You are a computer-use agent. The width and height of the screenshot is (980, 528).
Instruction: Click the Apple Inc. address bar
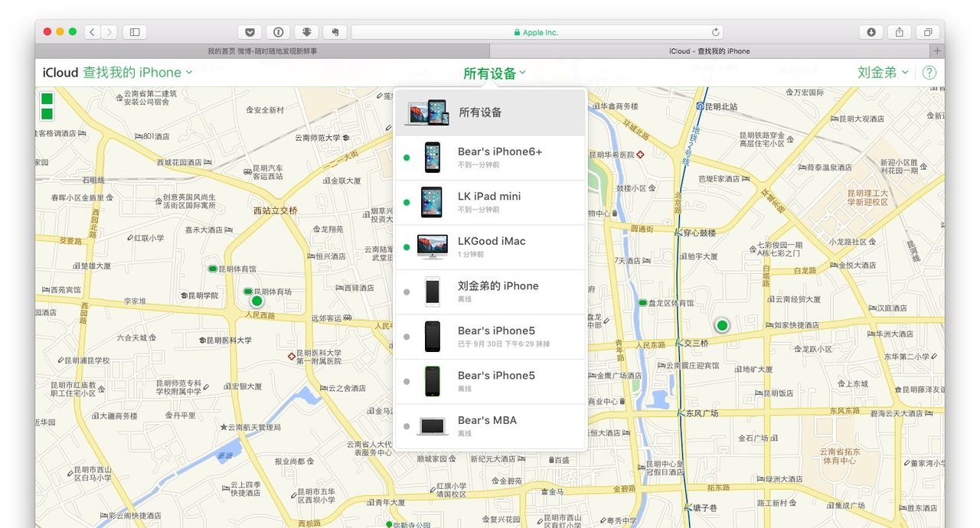[x=536, y=32]
